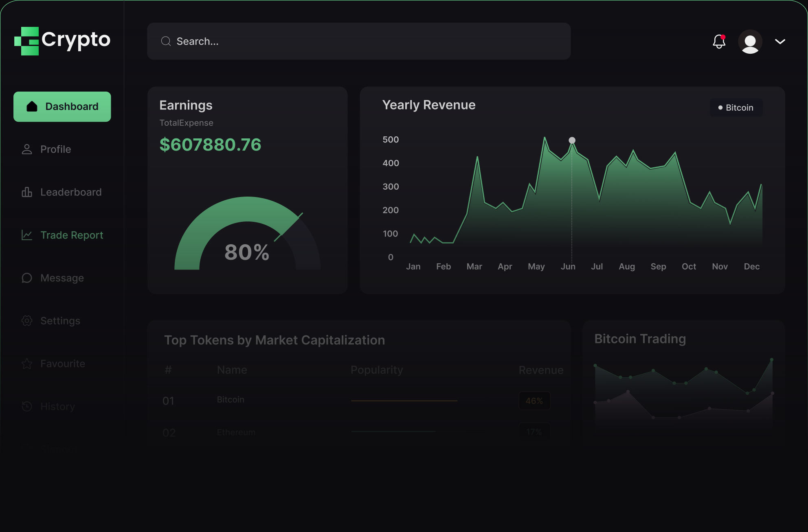This screenshot has width=808, height=532.
Task: Click the Crypto logo icon
Action: click(x=27, y=41)
